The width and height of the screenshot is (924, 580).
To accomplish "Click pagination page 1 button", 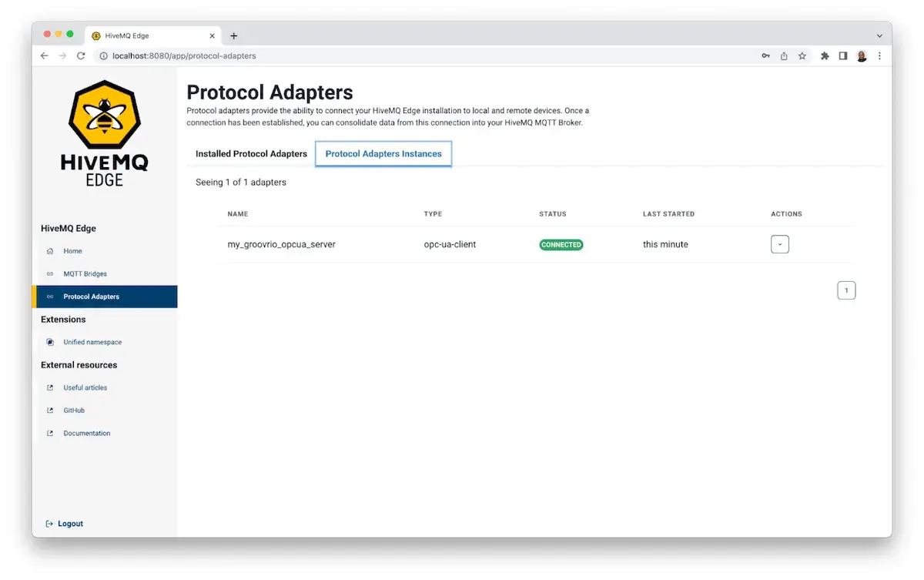I will [846, 290].
